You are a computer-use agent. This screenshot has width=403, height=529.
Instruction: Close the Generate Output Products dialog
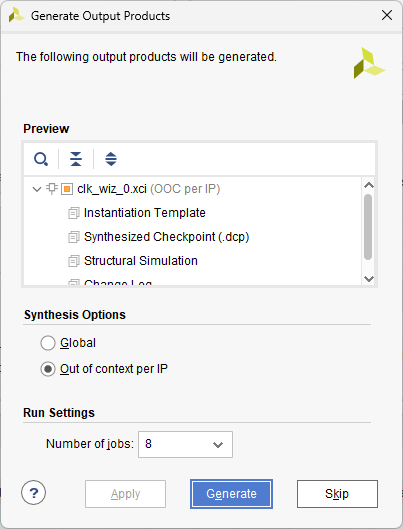point(387,15)
